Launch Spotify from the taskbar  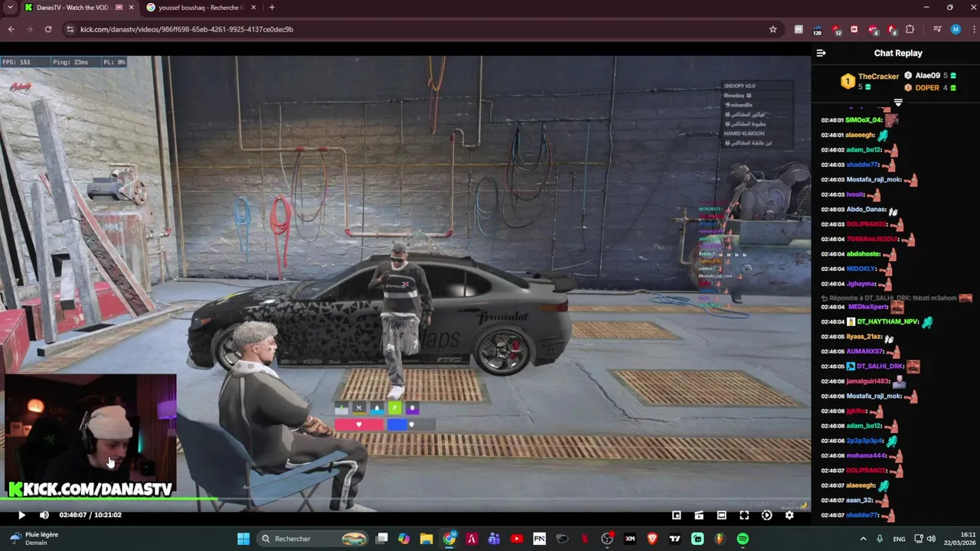point(743,539)
